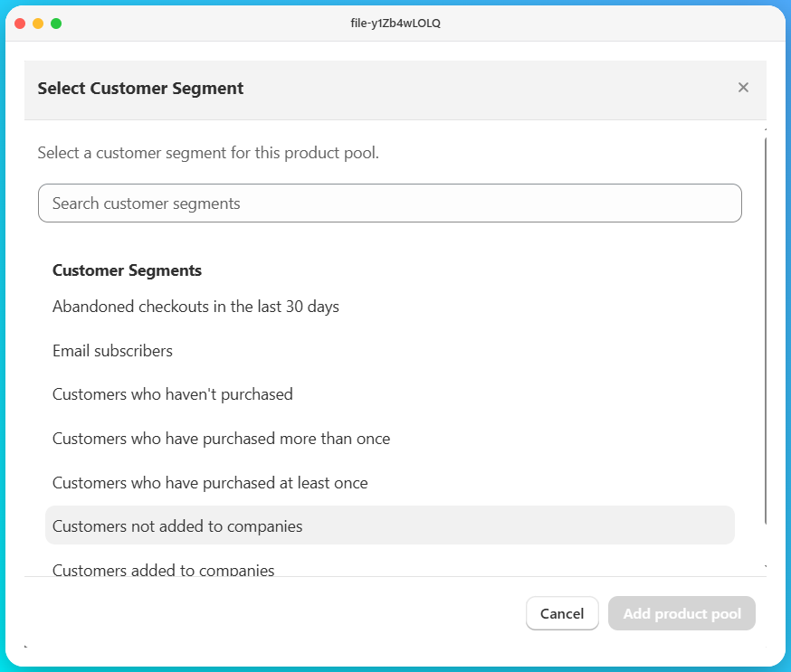Click the red close window button
The height and width of the screenshot is (672, 791).
click(x=20, y=24)
